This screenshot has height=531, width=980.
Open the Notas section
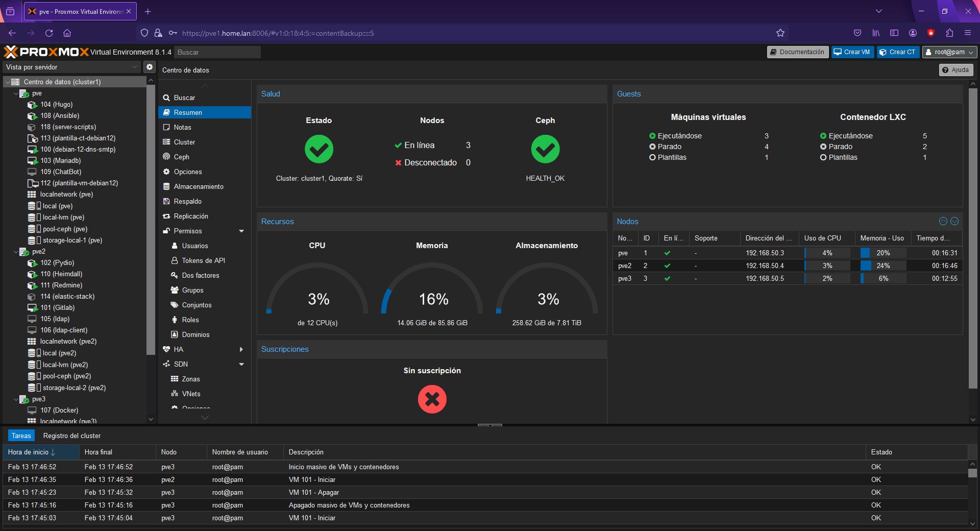coord(205,127)
